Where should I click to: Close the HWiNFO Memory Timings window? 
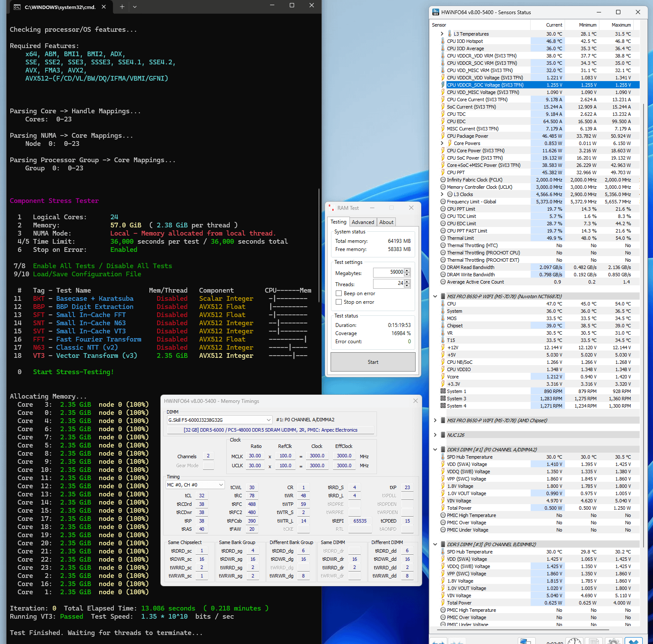pos(415,401)
